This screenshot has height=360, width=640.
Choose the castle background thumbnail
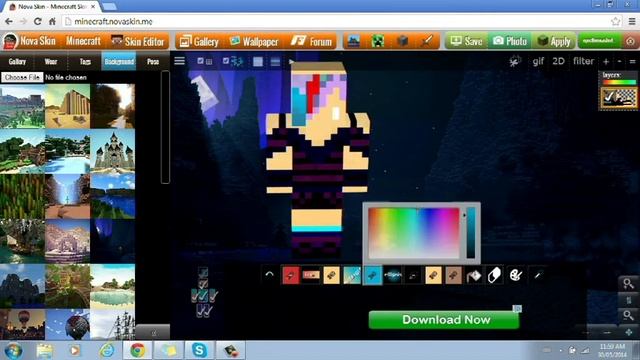[113, 151]
